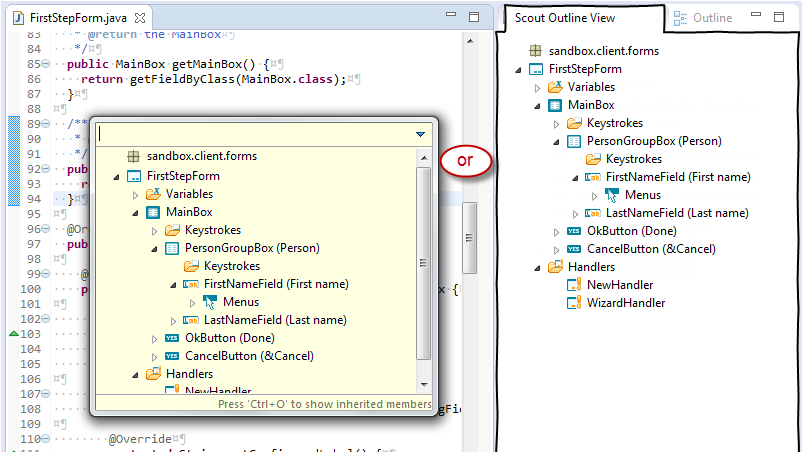Image resolution: width=803 pixels, height=452 pixels.
Task: Click FirstStepForm form icon in popup outline
Action: (134, 176)
